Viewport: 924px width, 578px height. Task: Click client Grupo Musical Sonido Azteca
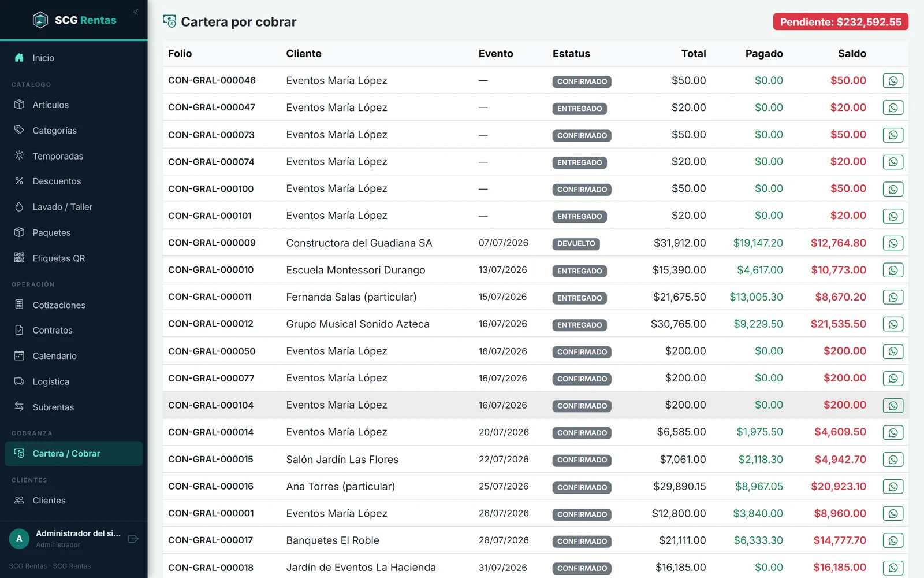click(358, 324)
